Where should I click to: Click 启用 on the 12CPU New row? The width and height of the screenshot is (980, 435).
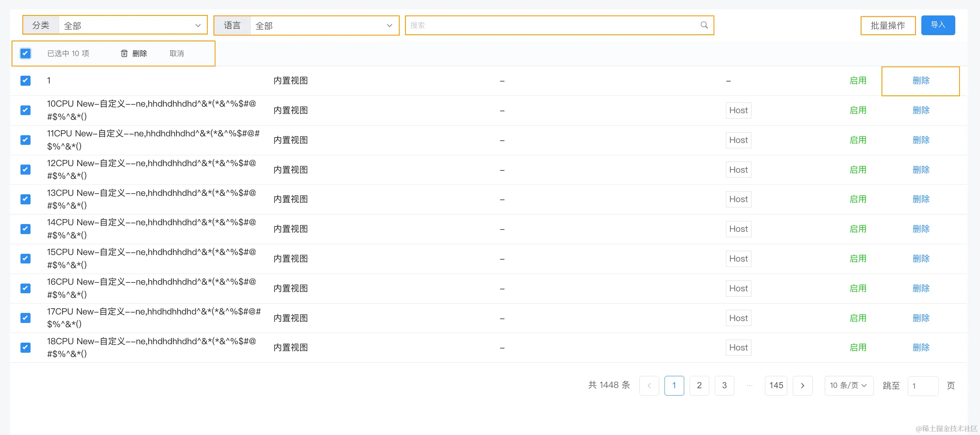coord(858,170)
